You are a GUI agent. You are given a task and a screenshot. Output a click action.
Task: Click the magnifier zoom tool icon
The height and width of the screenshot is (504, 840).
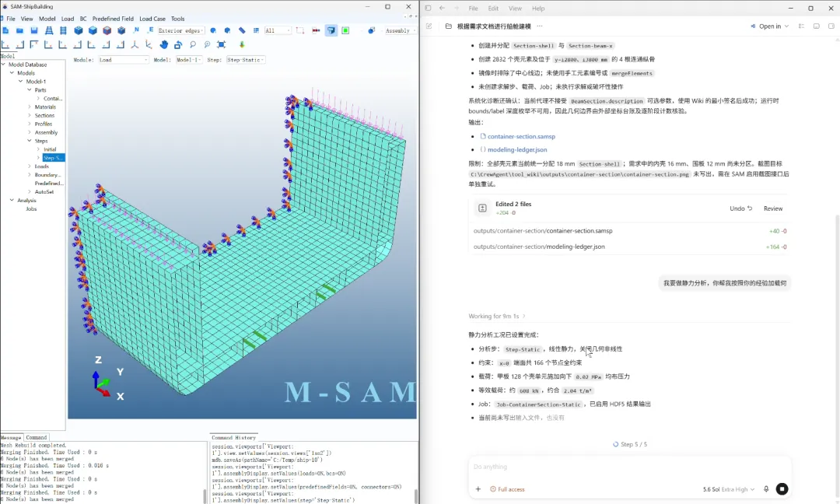point(193,44)
